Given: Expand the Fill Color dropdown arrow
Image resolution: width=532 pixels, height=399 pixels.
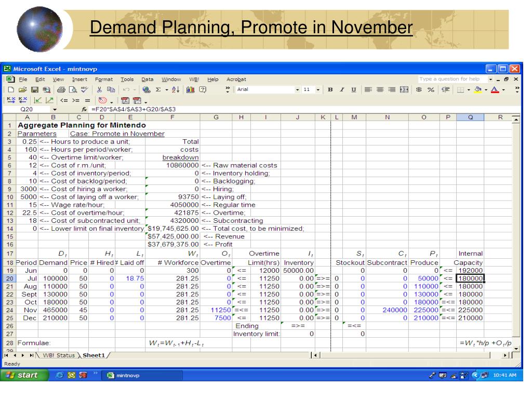Looking at the screenshot, I should tap(486, 90).
